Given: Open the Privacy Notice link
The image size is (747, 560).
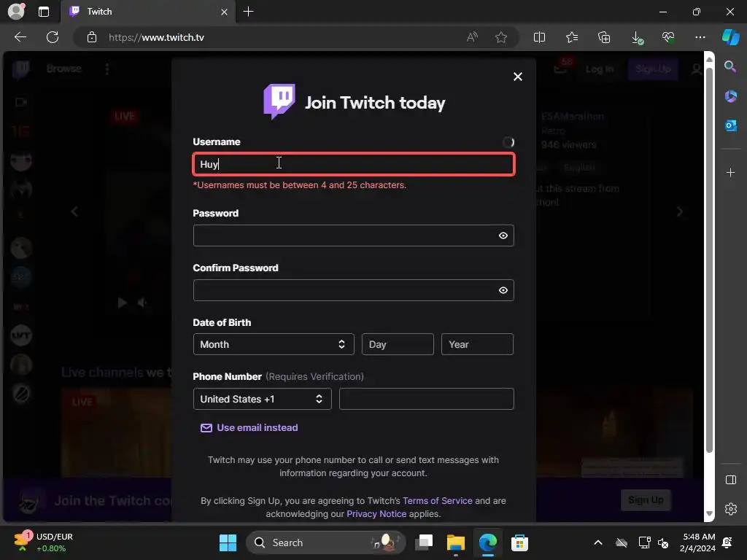Looking at the screenshot, I should click(x=376, y=514).
